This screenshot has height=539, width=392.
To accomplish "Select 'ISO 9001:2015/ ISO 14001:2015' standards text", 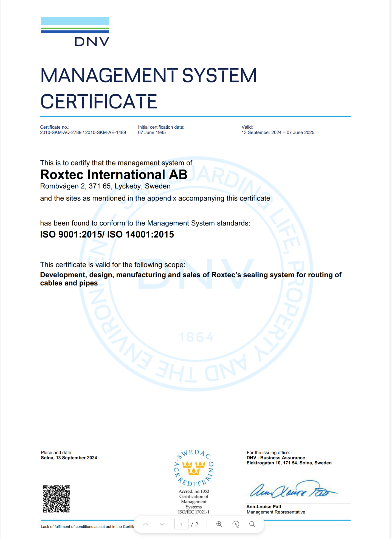I will (107, 234).
